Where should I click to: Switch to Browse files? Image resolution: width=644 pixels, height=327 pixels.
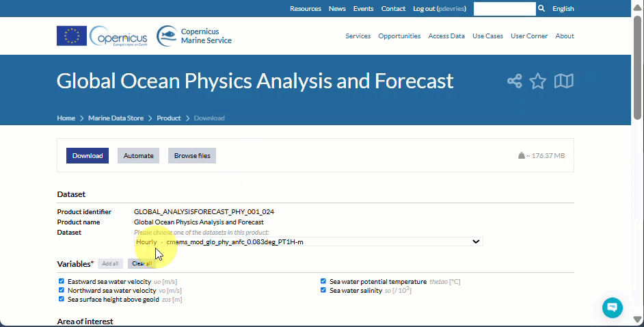click(192, 156)
